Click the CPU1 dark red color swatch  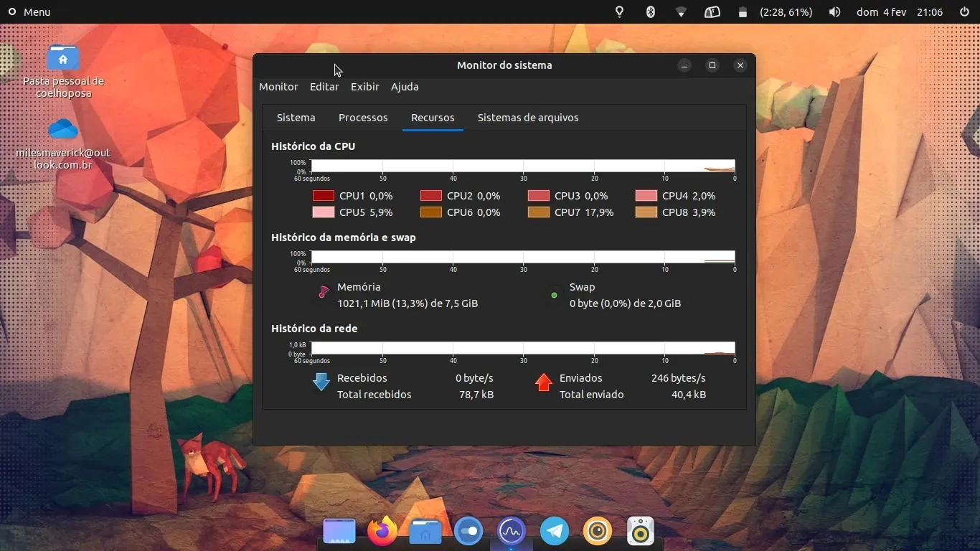324,196
